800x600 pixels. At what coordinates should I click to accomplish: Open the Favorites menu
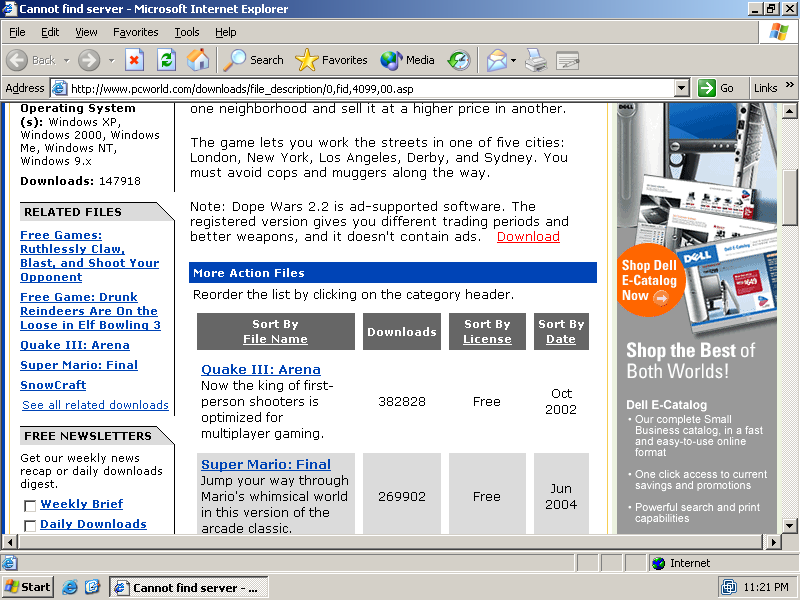pyautogui.click(x=136, y=32)
